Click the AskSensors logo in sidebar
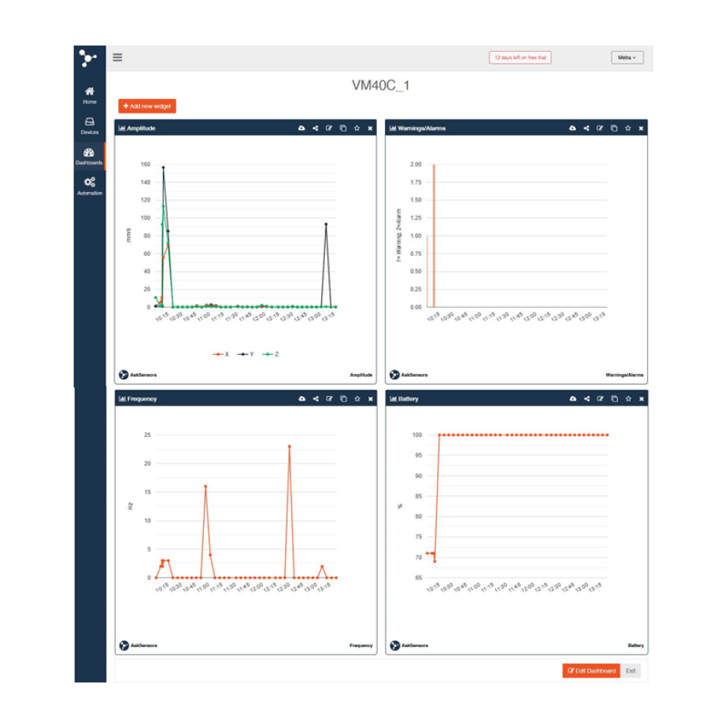728x728 pixels. (x=89, y=58)
